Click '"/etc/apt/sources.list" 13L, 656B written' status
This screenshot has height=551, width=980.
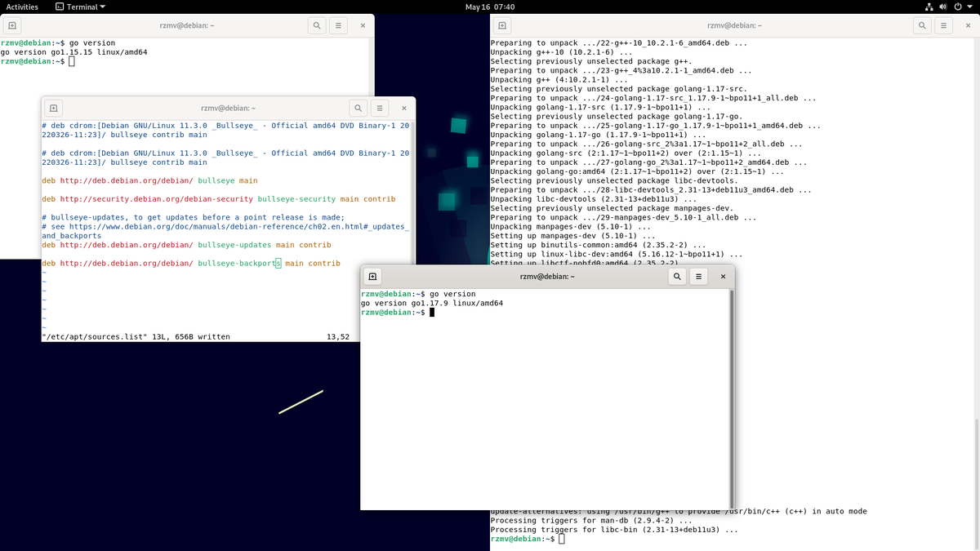pyautogui.click(x=136, y=336)
